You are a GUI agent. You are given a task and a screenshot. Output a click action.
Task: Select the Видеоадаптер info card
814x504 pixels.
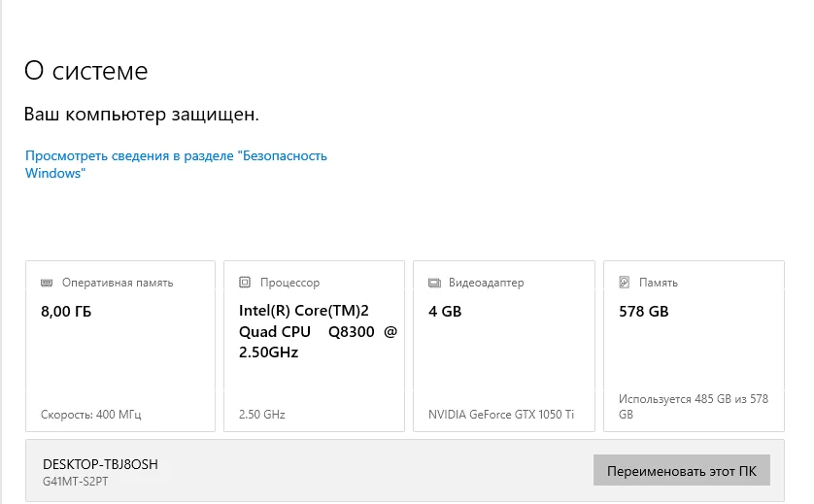click(x=504, y=347)
